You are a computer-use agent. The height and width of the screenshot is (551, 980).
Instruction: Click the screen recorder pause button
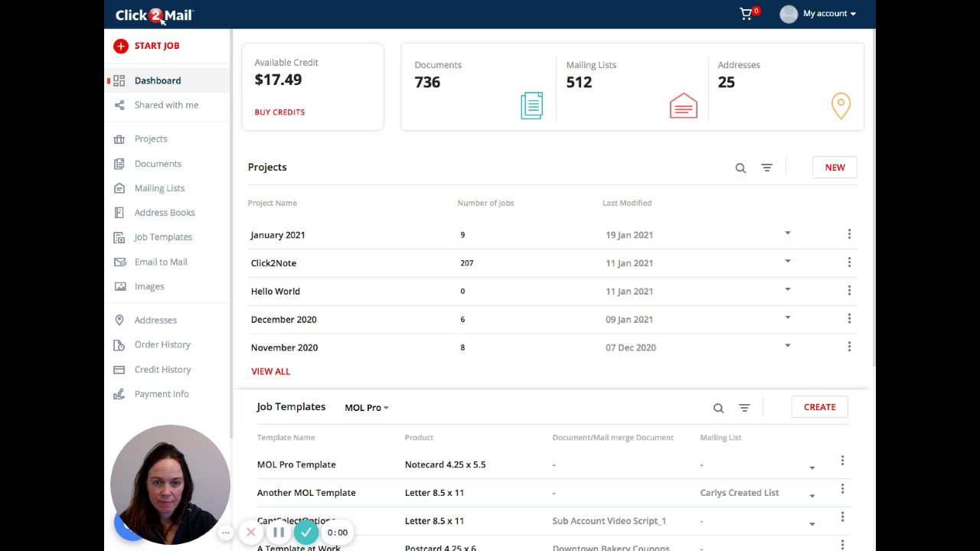pyautogui.click(x=279, y=532)
